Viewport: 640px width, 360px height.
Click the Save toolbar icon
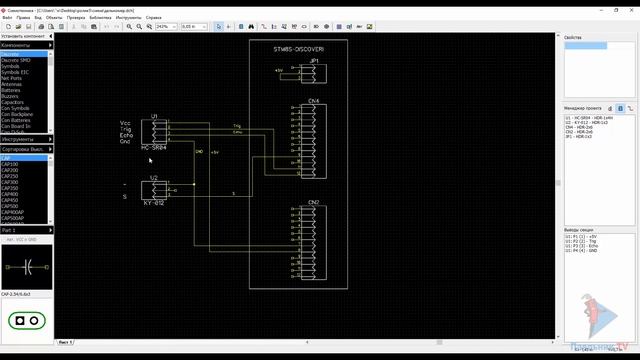(29, 27)
